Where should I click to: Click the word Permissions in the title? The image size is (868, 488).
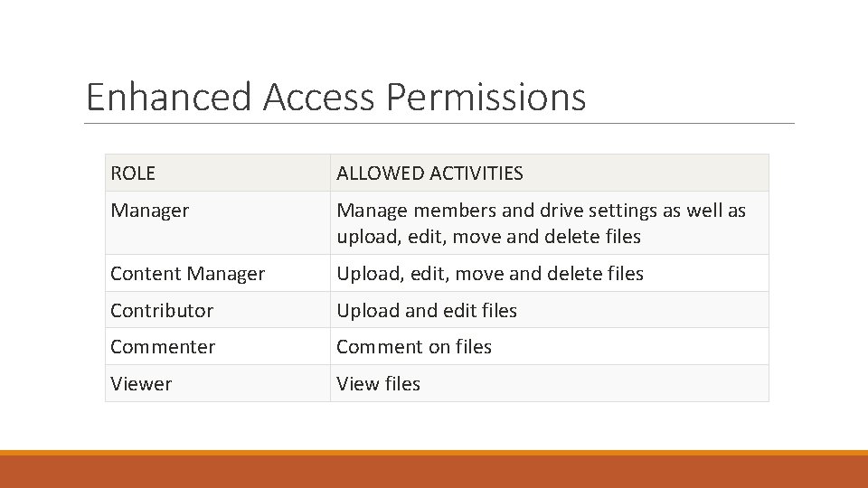coord(486,97)
